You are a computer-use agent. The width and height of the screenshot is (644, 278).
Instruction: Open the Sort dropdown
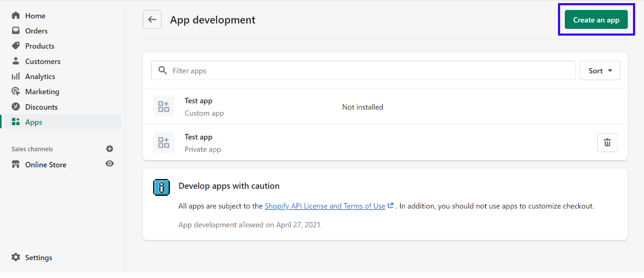[x=600, y=71]
